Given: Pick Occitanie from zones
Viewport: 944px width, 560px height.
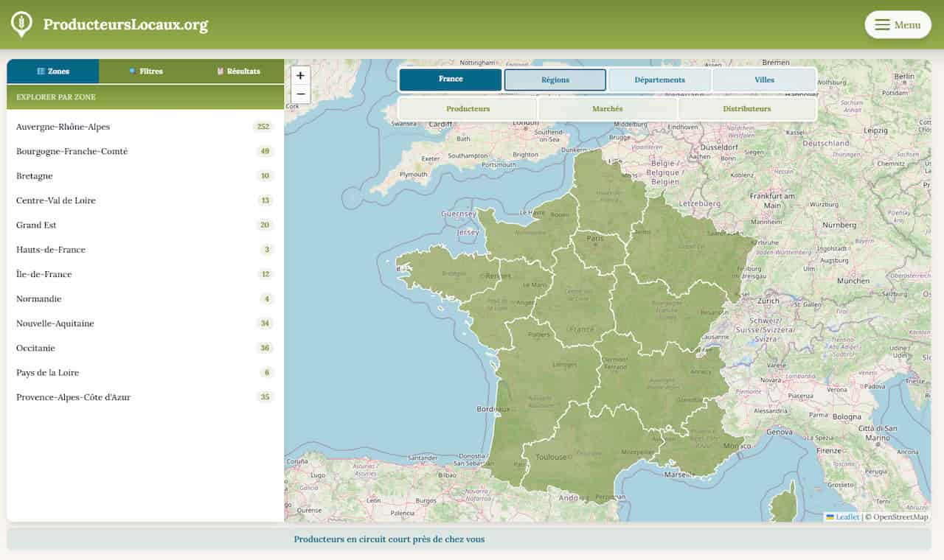Looking at the screenshot, I should [145, 348].
